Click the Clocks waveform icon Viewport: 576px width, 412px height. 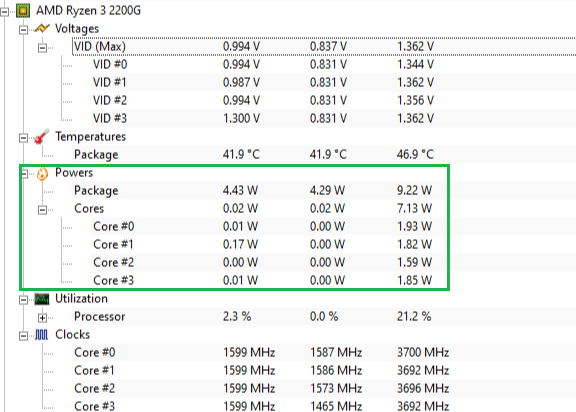point(42,335)
